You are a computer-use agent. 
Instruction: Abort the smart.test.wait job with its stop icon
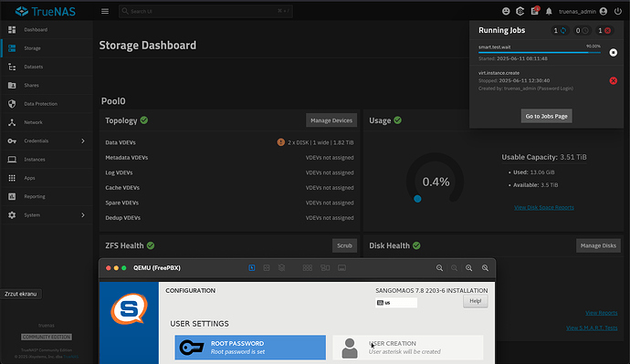(x=614, y=52)
